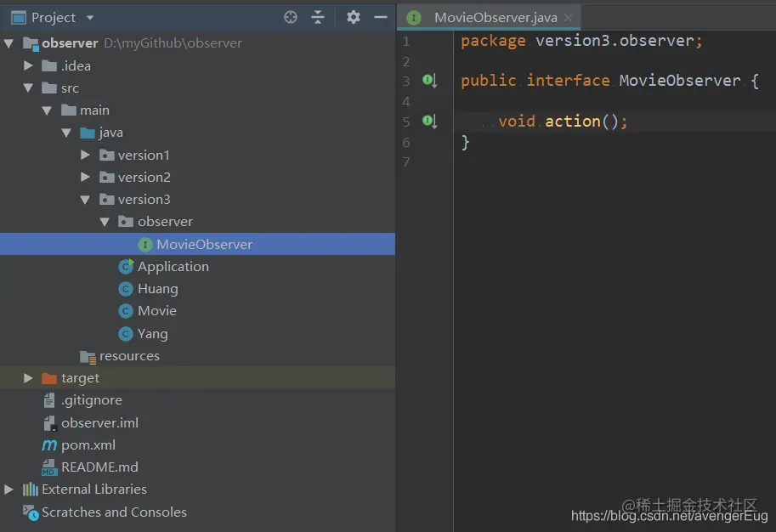The height and width of the screenshot is (532, 776).
Task: Click the version1 package icon
Action: 107,155
